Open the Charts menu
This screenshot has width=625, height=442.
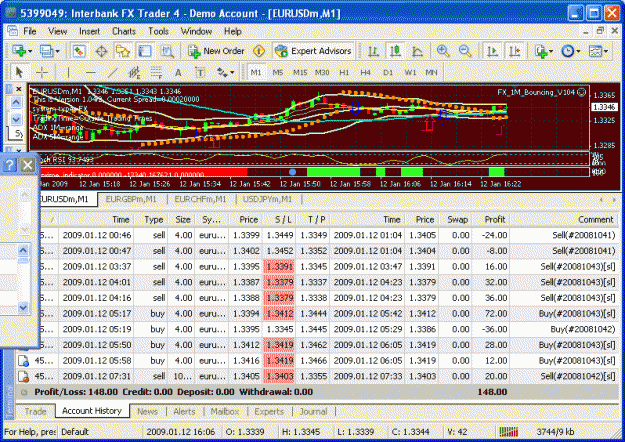pos(124,31)
